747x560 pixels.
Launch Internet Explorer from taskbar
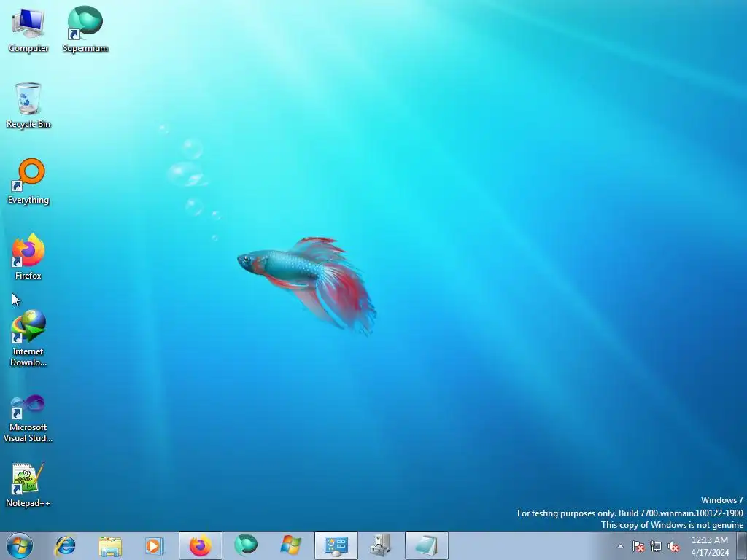(x=65, y=545)
